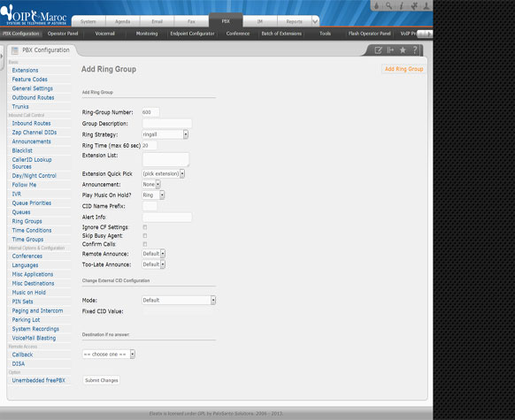Enable the Ignore CF Settings checkbox
The height and width of the screenshot is (420, 515).
click(x=145, y=227)
